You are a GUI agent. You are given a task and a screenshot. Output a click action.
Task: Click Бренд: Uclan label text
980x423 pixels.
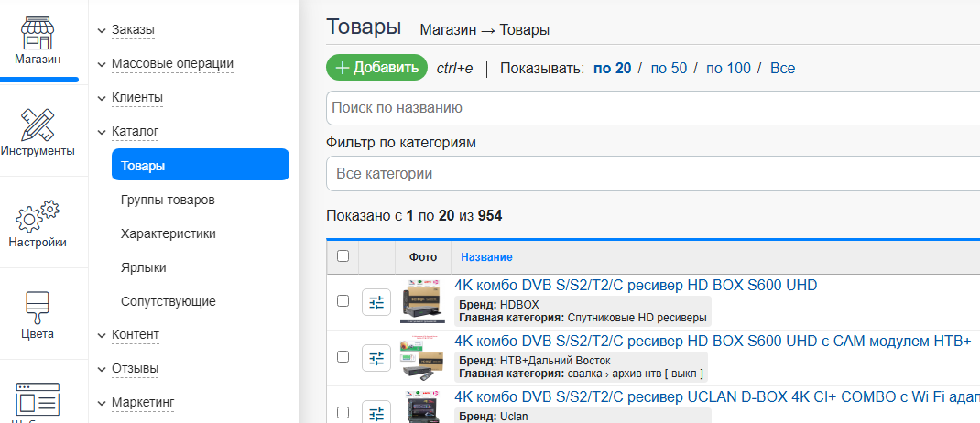494,416
